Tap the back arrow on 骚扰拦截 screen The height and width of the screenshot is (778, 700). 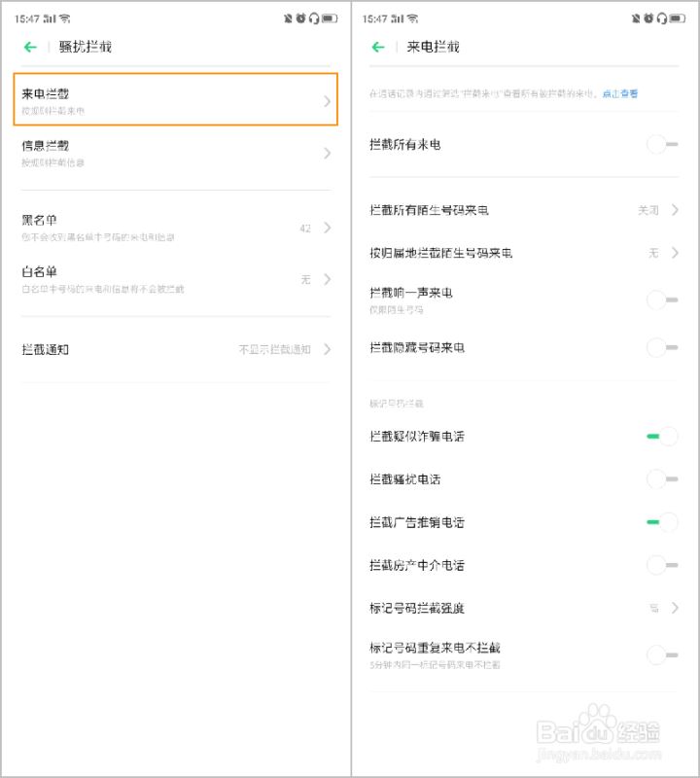pos(30,47)
